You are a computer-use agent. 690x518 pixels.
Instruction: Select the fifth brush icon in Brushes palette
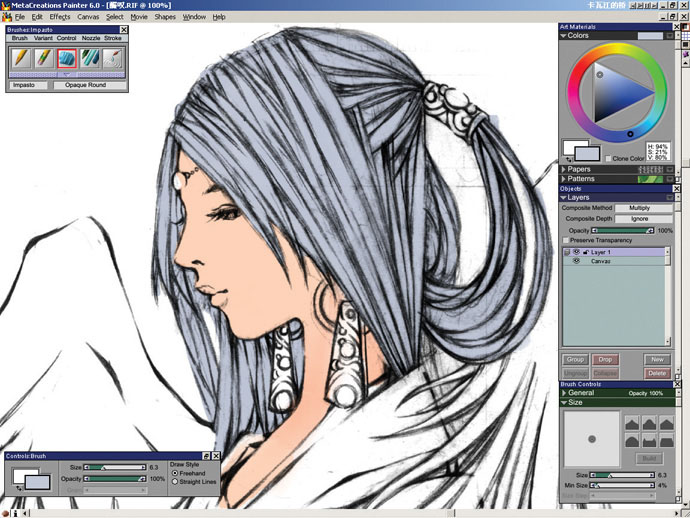pos(113,59)
